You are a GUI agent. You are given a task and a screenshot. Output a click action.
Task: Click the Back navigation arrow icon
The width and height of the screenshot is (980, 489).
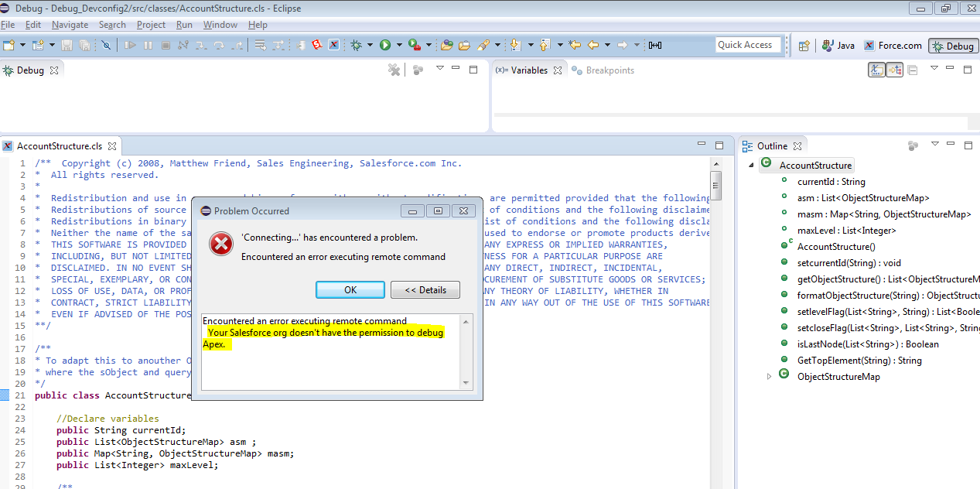(593, 46)
